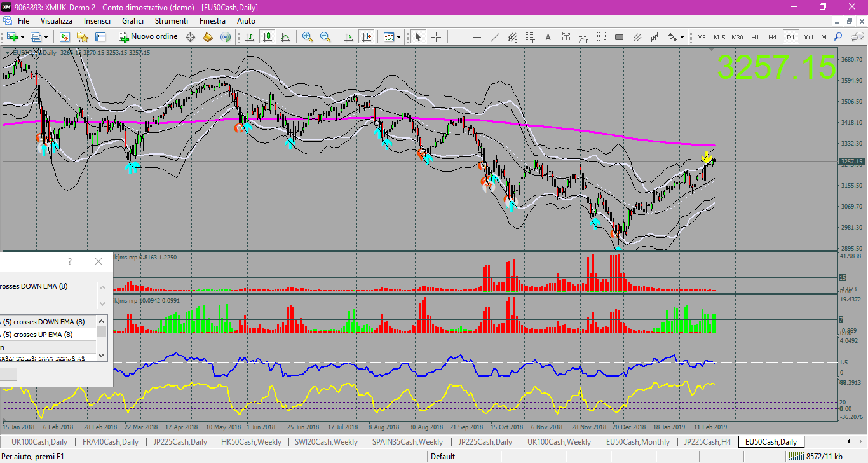Open the Strumenti menu

click(173, 21)
